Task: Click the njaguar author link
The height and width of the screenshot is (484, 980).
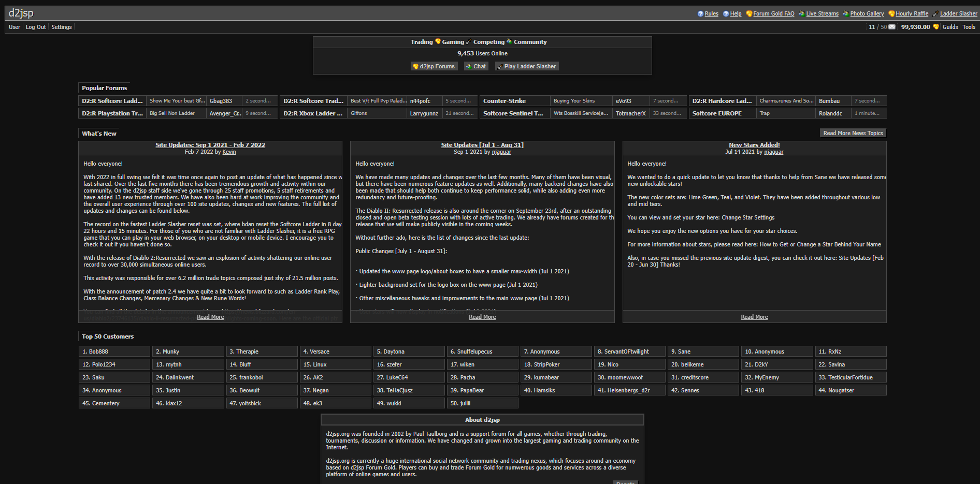Action: (x=501, y=152)
